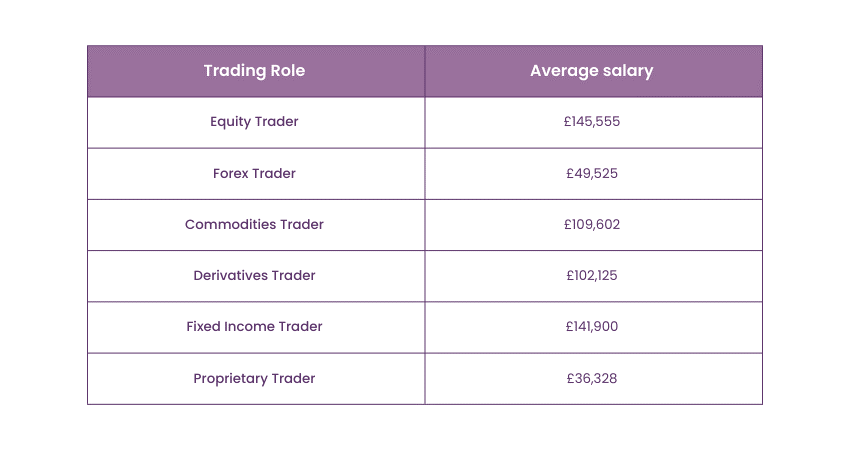The width and height of the screenshot is (850, 450).
Task: Click the £102,125 salary value
Action: [x=591, y=275]
